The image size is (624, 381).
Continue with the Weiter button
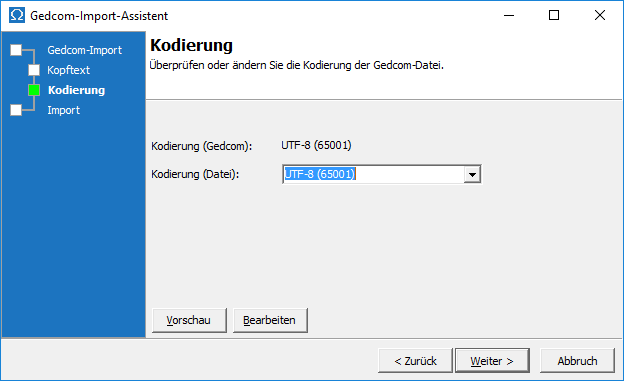(492, 361)
